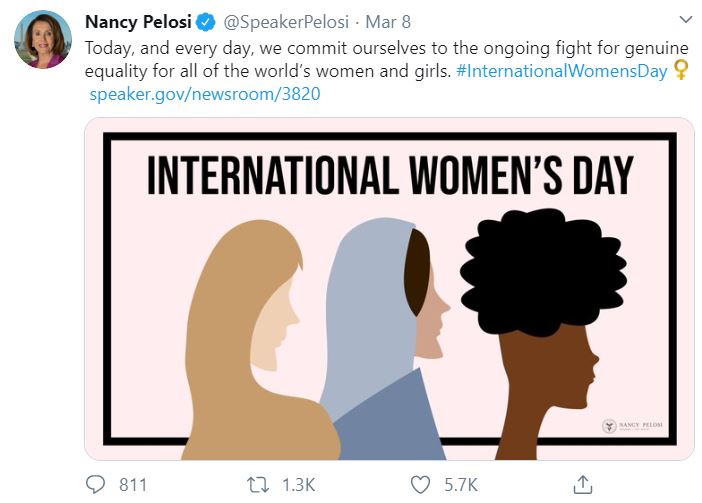View the 5.7K likes count
Image resolution: width=702 pixels, height=503 pixels.
pos(461,484)
